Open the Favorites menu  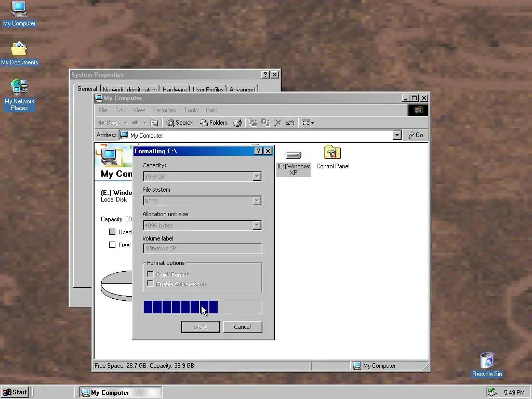[165, 110]
